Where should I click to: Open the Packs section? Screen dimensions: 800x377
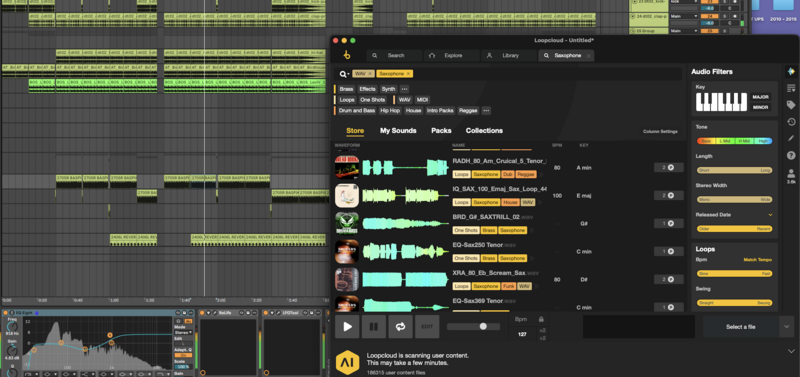coord(441,131)
